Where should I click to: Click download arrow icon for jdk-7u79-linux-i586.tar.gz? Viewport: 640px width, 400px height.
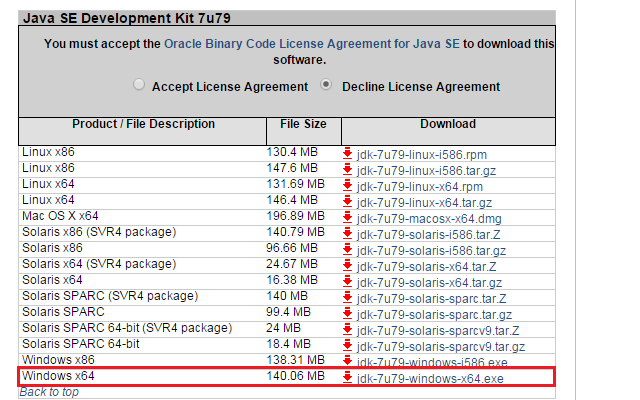point(347,170)
